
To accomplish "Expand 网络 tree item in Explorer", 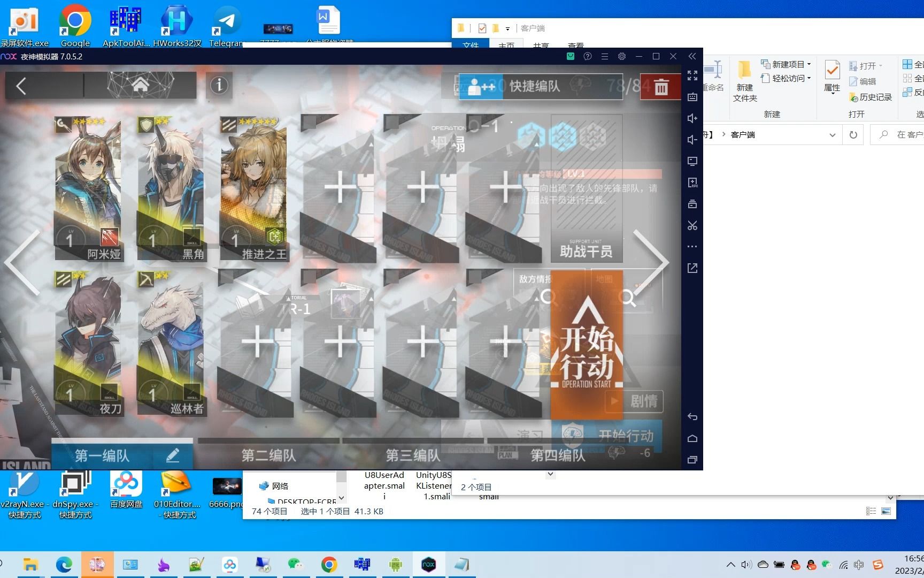I will (x=274, y=486).
